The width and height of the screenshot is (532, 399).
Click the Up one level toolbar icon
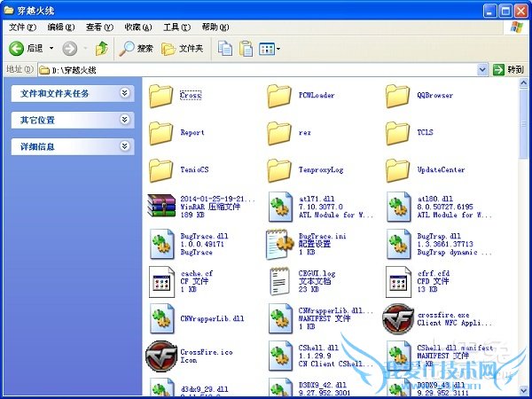[x=102, y=48]
